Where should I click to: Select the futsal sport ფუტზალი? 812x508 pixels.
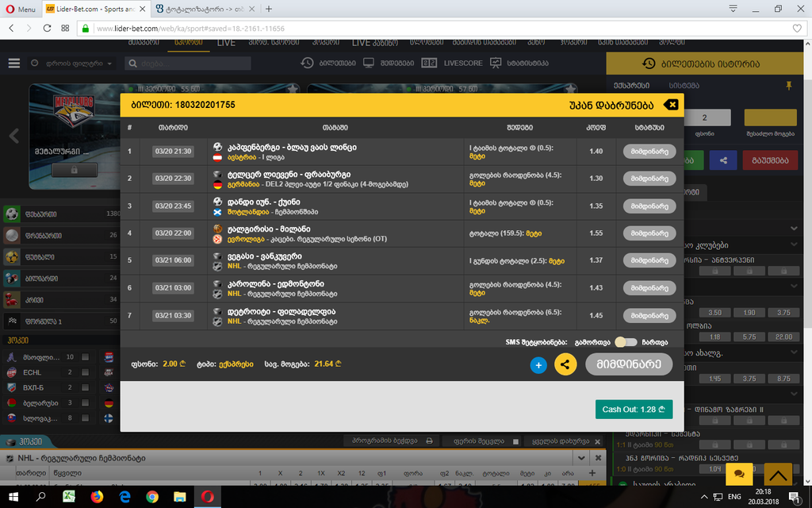pyautogui.click(x=61, y=256)
